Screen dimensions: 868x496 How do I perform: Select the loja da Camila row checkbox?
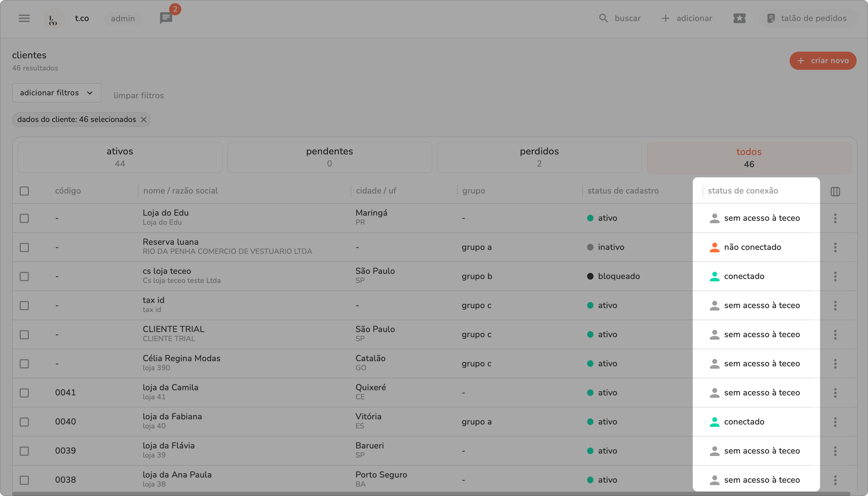[24, 393]
